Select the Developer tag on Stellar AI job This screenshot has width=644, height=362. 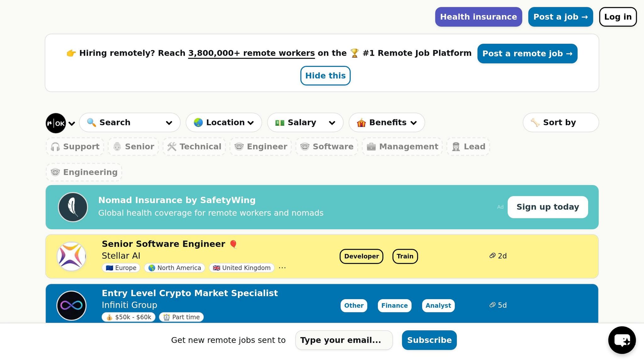pyautogui.click(x=362, y=256)
